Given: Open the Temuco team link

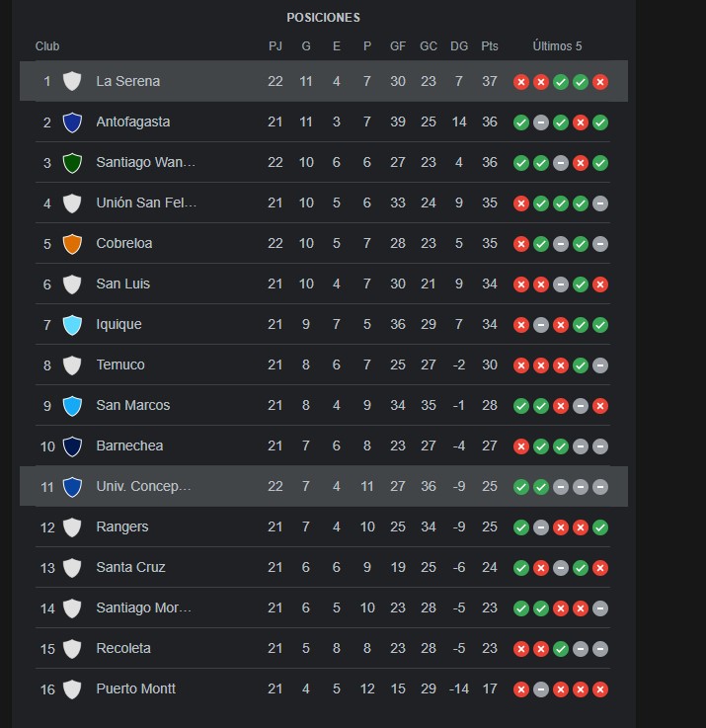Looking at the screenshot, I should tap(120, 364).
